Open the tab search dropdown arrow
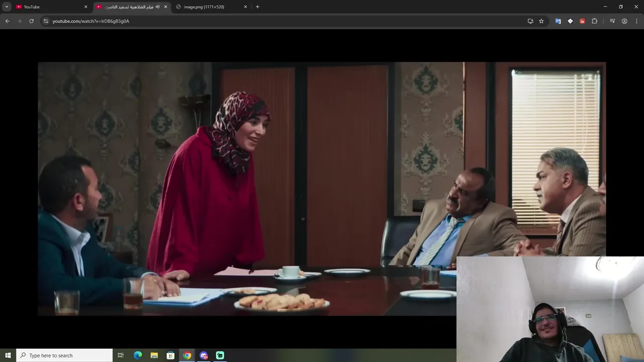644x362 pixels. (x=7, y=7)
